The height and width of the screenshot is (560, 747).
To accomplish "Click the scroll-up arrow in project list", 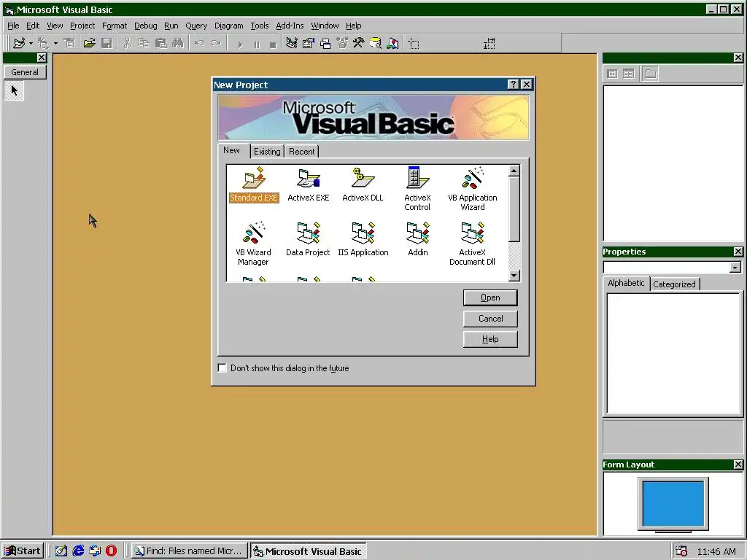I will [514, 171].
